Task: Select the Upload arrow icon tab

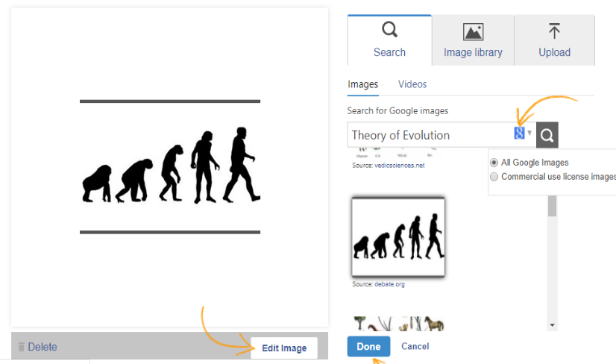Action: [554, 31]
